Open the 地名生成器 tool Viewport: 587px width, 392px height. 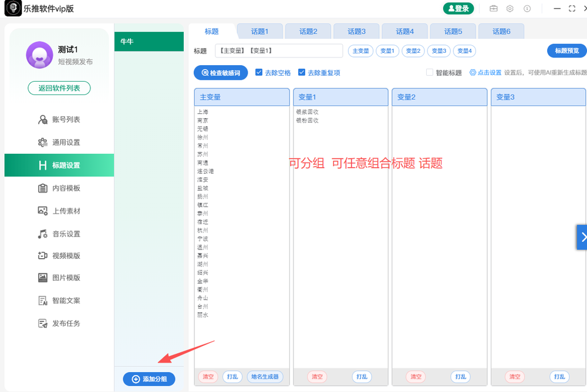pyautogui.click(x=266, y=377)
